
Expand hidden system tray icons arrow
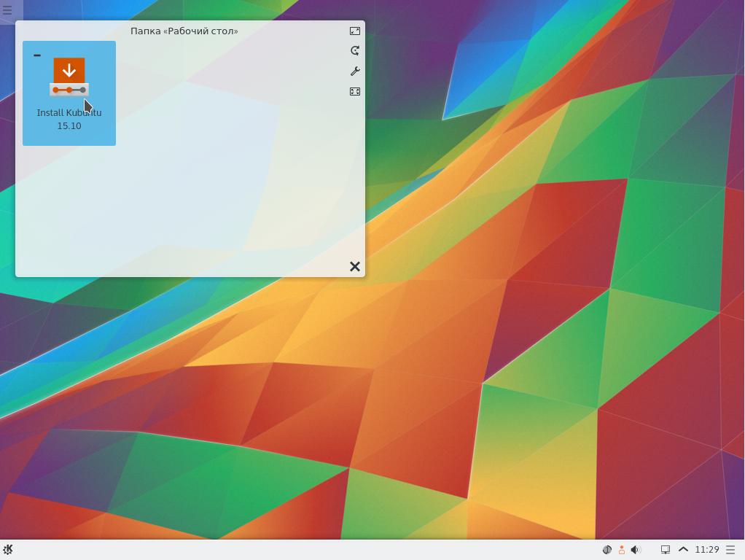(683, 550)
